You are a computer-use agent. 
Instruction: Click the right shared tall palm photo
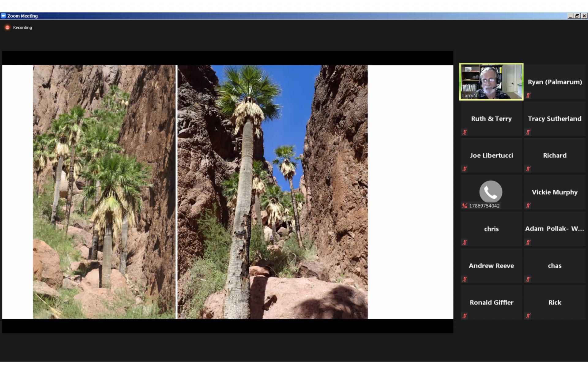(273, 192)
